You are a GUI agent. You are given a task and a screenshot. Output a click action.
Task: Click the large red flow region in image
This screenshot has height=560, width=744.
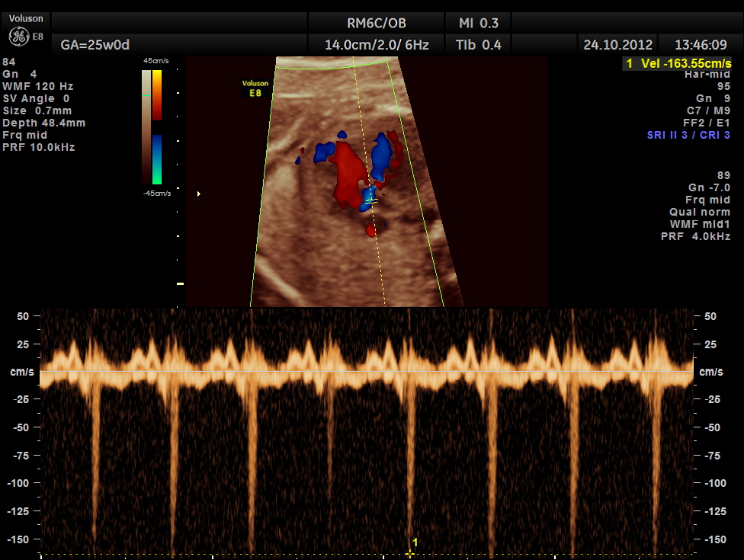pos(350,172)
